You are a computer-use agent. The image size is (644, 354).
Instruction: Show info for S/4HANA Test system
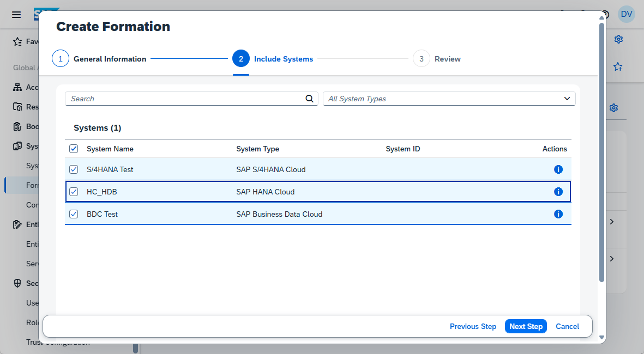pyautogui.click(x=558, y=169)
